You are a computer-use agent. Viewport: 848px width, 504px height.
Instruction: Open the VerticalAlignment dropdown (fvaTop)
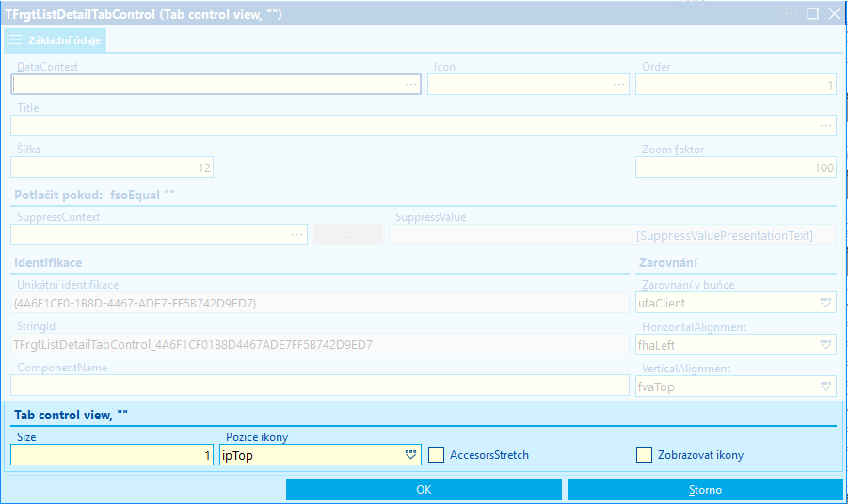(825, 386)
